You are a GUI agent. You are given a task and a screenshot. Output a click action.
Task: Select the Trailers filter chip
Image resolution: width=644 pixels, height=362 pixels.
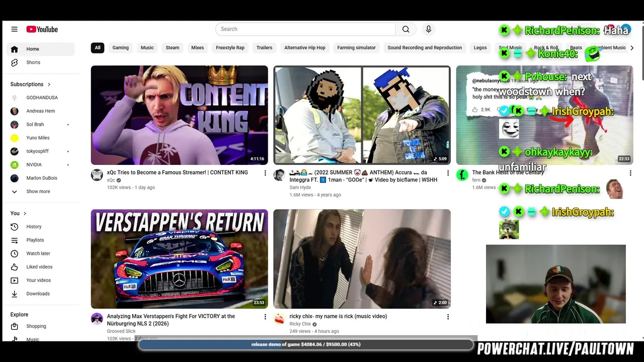tap(265, 48)
